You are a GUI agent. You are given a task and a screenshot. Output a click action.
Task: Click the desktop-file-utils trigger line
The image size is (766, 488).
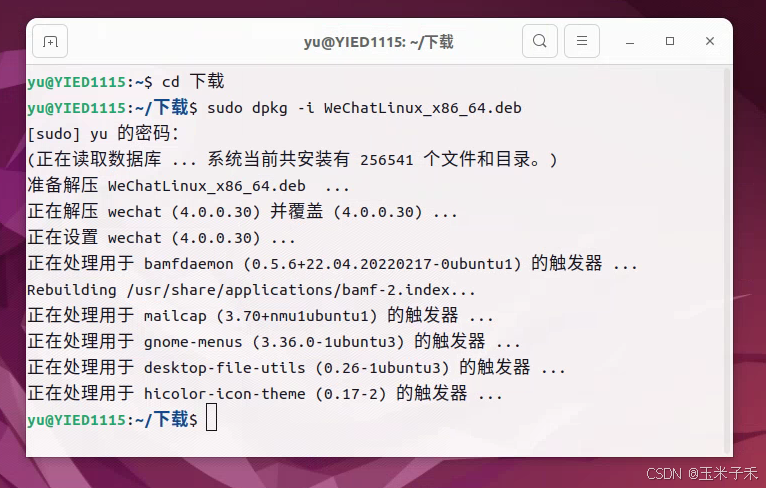click(x=297, y=367)
